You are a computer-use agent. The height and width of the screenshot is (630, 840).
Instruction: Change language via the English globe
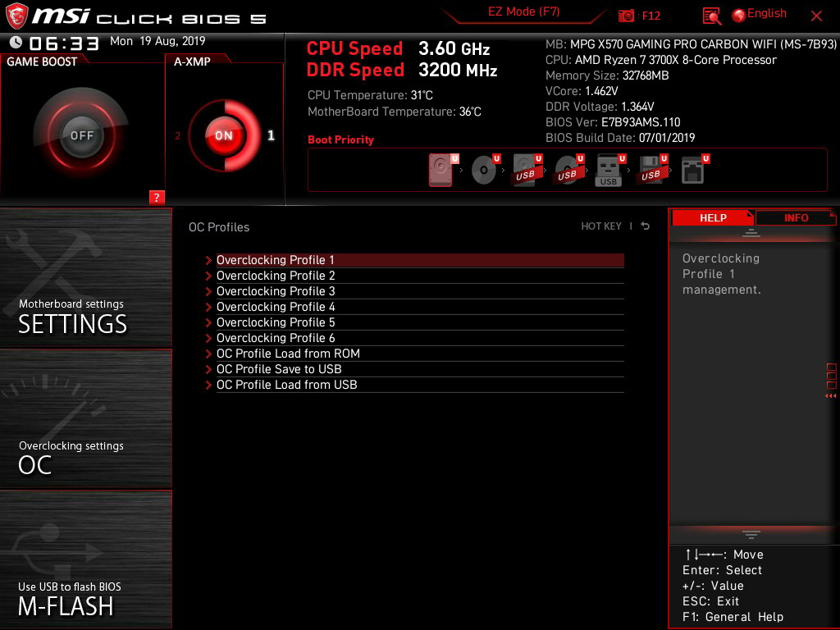click(x=759, y=14)
